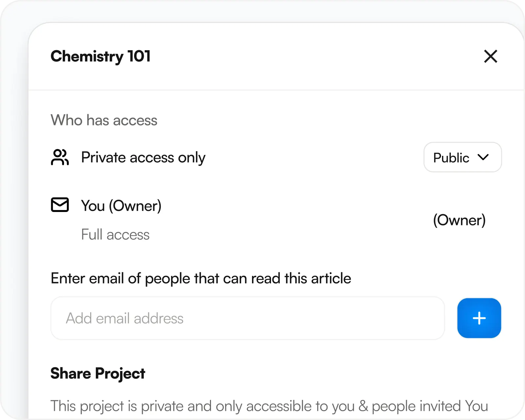
Task: Click the Full access description text
Action: pyautogui.click(x=115, y=235)
